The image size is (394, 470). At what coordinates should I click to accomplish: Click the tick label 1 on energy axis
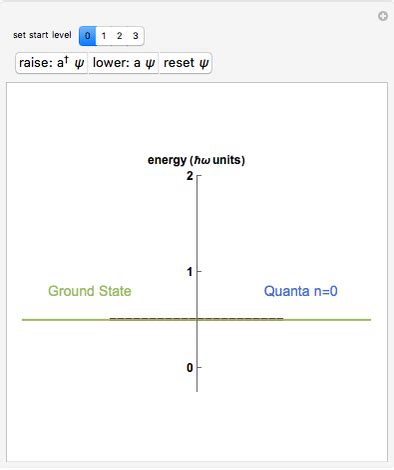pyautogui.click(x=190, y=272)
